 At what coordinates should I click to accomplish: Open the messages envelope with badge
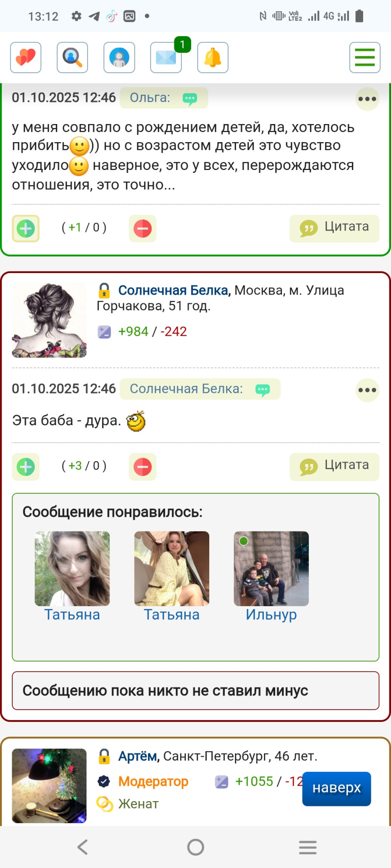pyautogui.click(x=166, y=58)
